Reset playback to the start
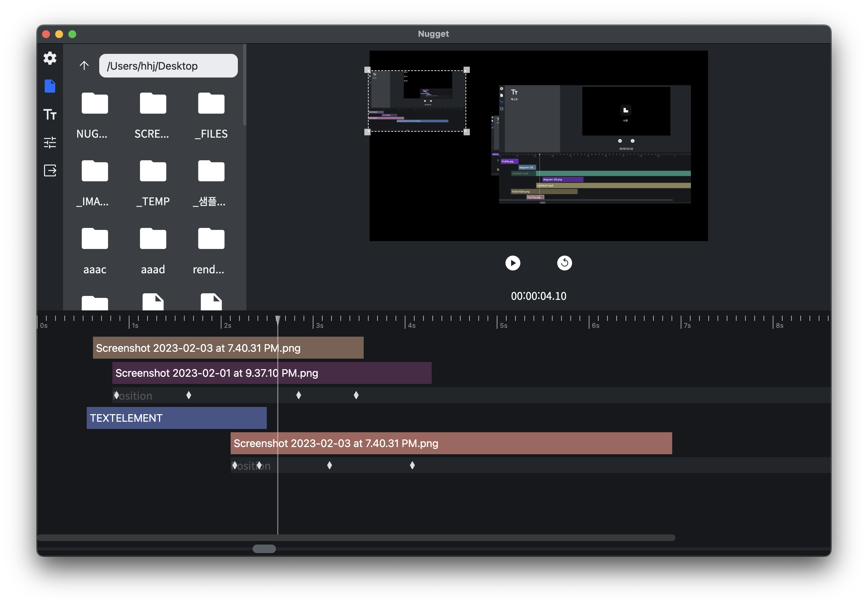The width and height of the screenshot is (868, 605). click(x=564, y=263)
